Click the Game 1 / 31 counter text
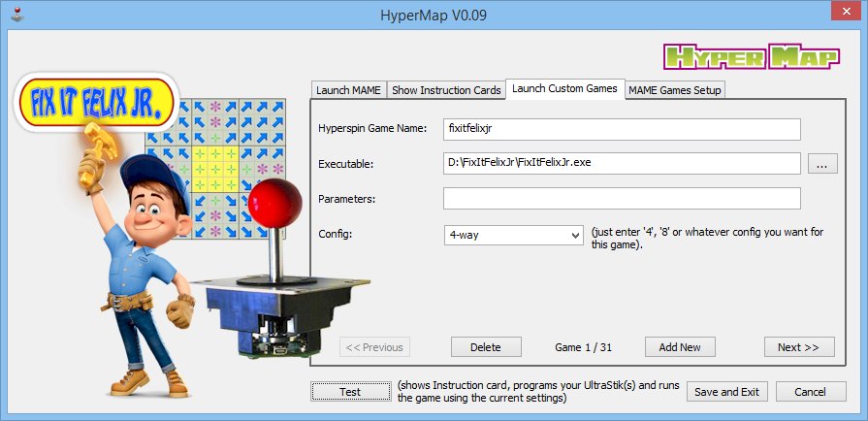Screen dimensions: 868x421 pyautogui.click(x=584, y=348)
